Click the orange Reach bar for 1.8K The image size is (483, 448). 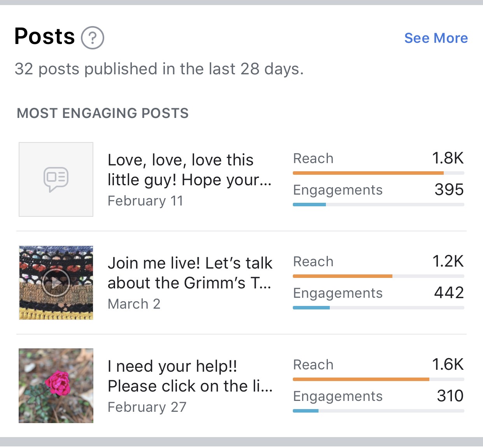368,173
